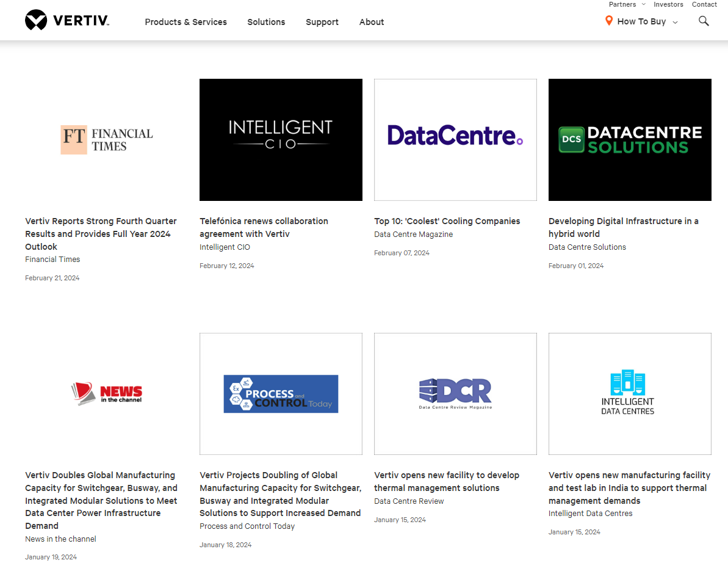Screen dimensions: 728x571
Task: Click 'January 15, 2024' under Data Centre Review
Action: [x=400, y=520]
